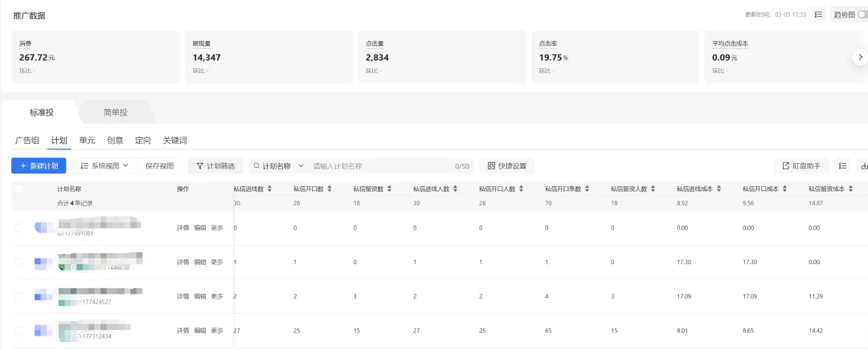Check the box for plan 177424527

tap(19, 296)
